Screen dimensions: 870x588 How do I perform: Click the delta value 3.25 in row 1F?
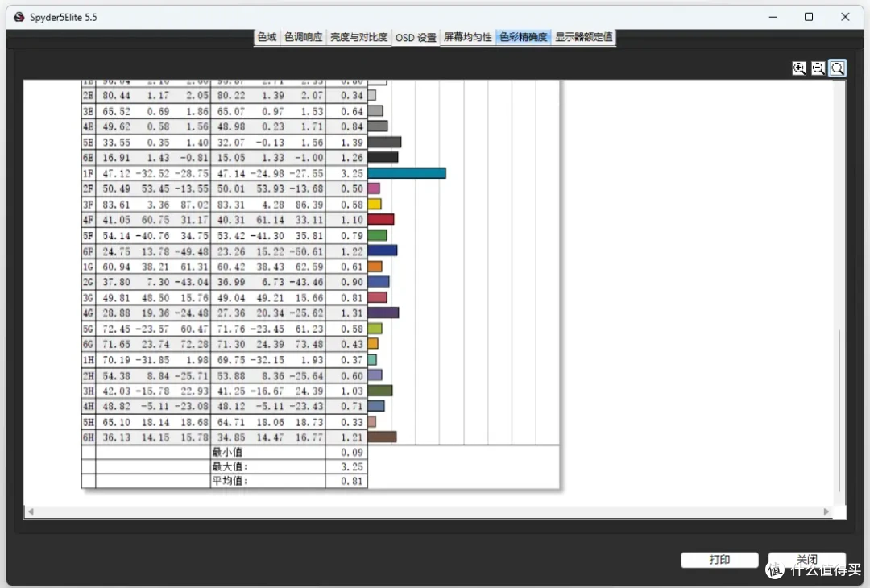coord(352,174)
